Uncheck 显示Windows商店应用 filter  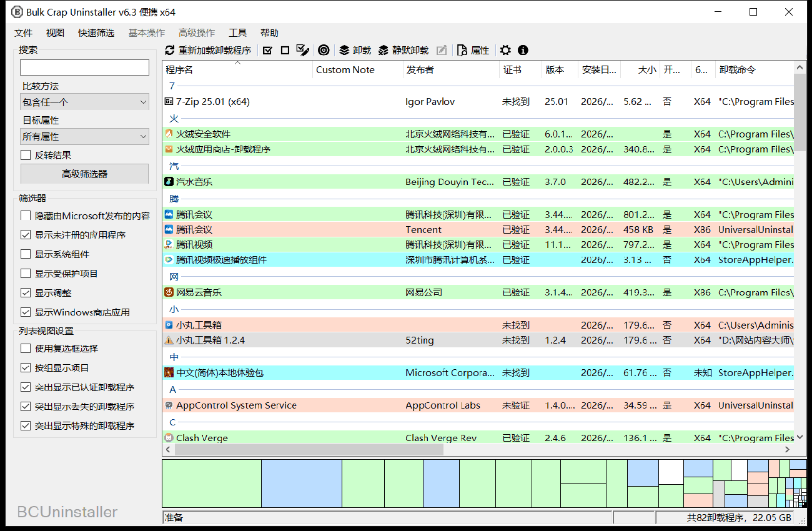pos(26,312)
